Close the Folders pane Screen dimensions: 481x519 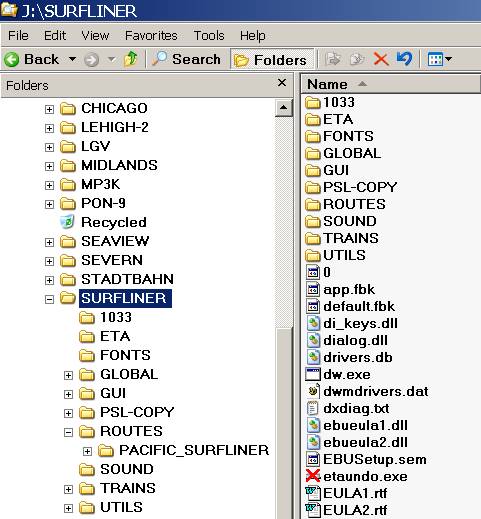click(x=282, y=82)
